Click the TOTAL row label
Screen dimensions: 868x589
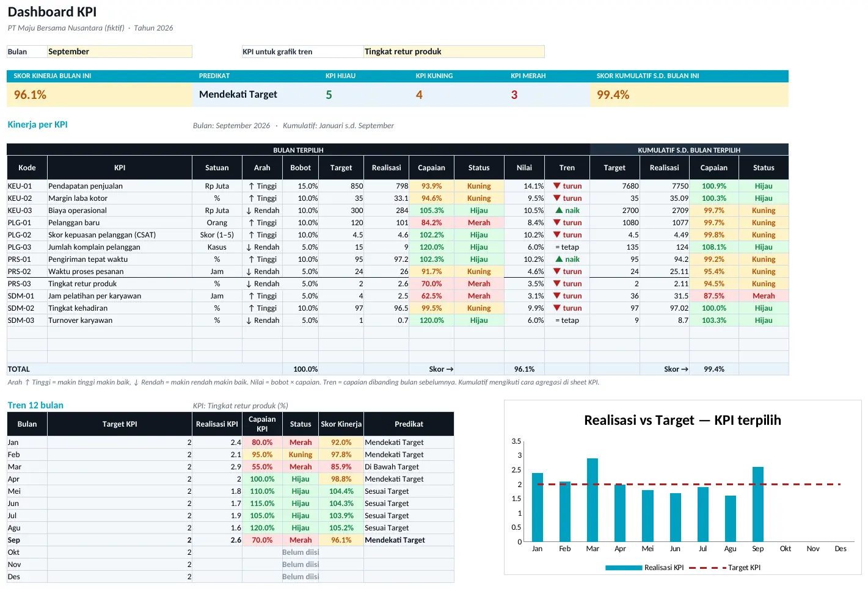[x=19, y=369]
